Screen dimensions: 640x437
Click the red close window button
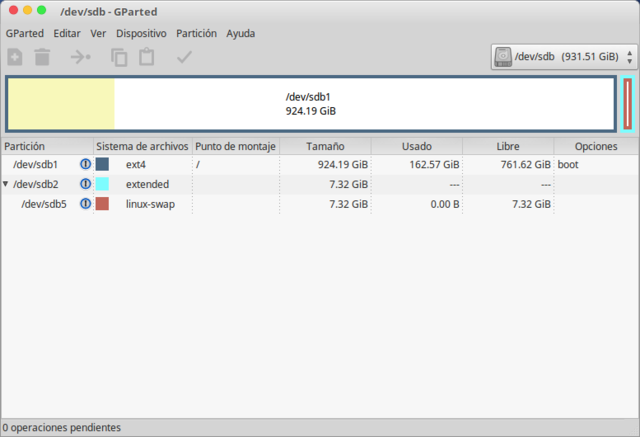pos(13,10)
